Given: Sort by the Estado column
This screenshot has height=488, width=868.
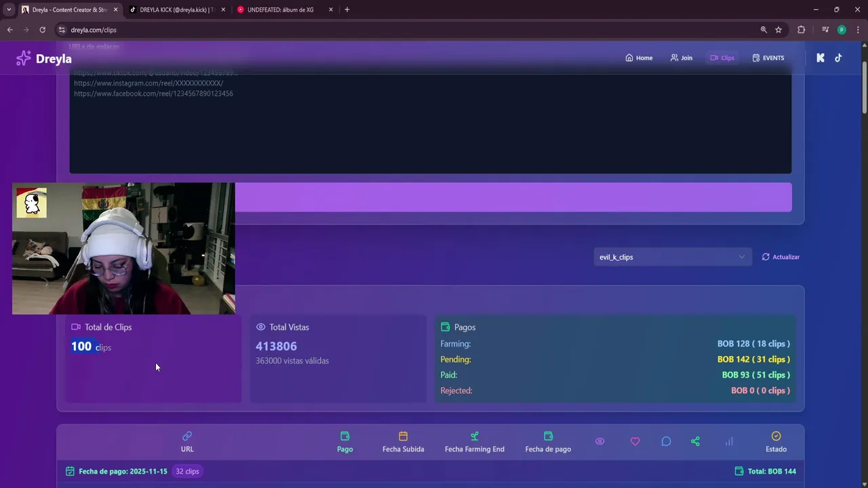Looking at the screenshot, I should [x=776, y=442].
